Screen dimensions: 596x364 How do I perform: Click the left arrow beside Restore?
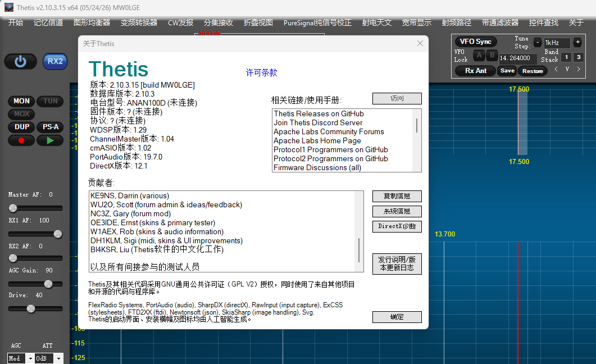[x=556, y=69]
